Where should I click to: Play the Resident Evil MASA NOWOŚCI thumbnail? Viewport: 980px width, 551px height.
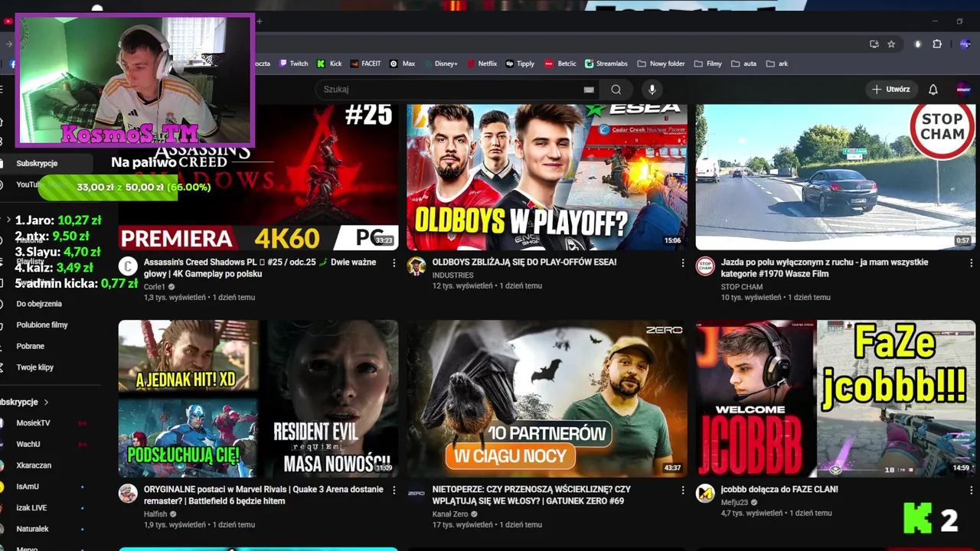tap(258, 399)
